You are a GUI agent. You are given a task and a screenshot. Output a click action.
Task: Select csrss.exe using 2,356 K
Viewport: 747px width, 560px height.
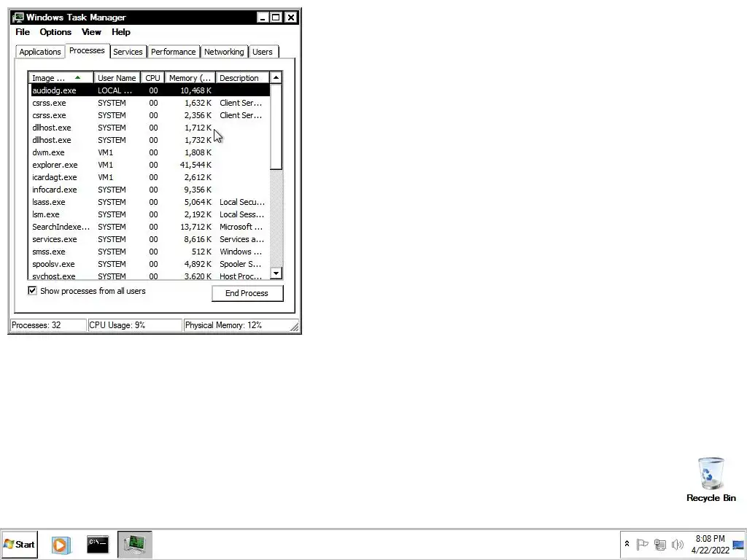150,115
